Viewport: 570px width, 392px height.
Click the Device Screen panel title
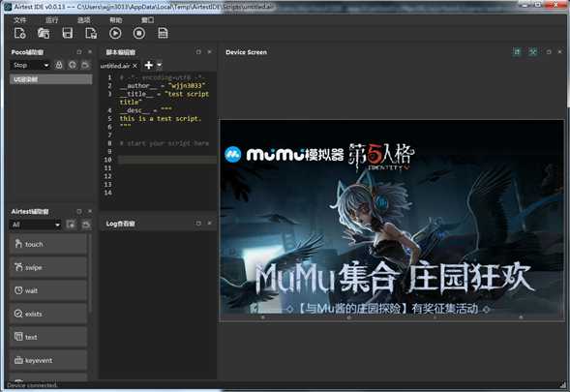point(246,52)
